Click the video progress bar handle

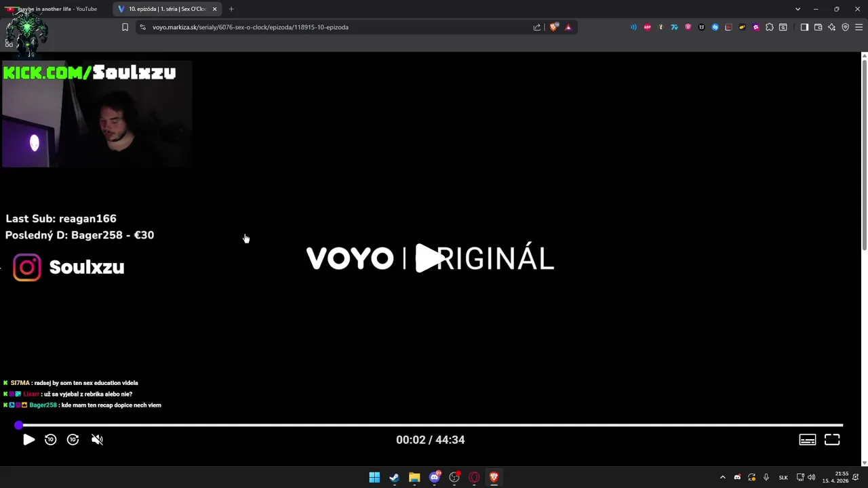(x=18, y=425)
